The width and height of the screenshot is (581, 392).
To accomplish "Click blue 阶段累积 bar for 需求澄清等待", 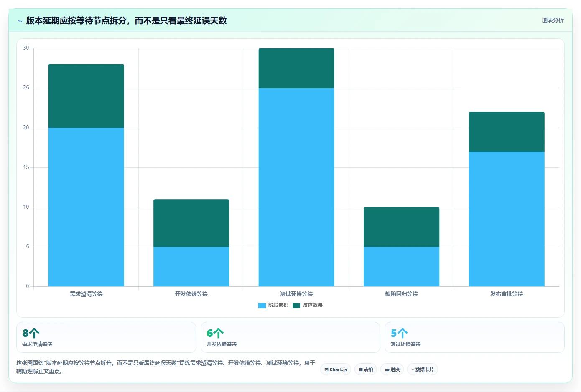I will 86,207.
